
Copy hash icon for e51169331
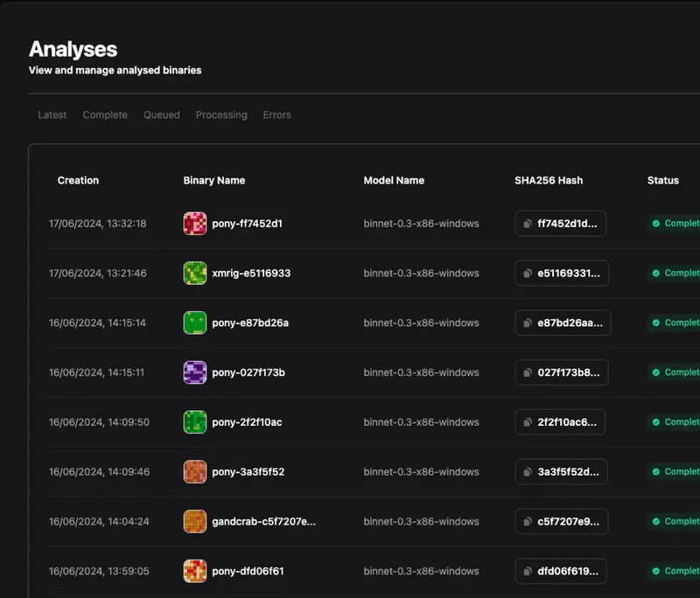point(528,273)
